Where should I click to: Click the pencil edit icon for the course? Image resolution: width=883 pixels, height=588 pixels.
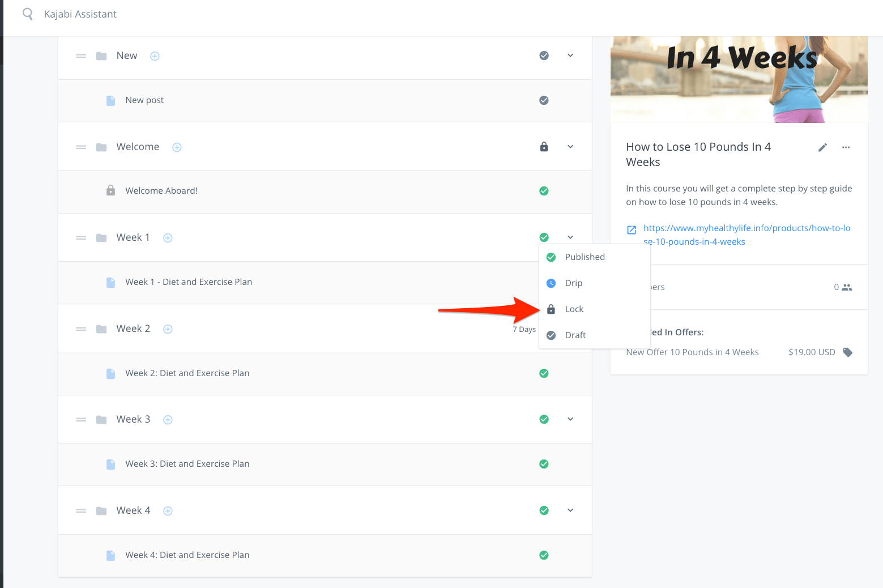(x=822, y=147)
